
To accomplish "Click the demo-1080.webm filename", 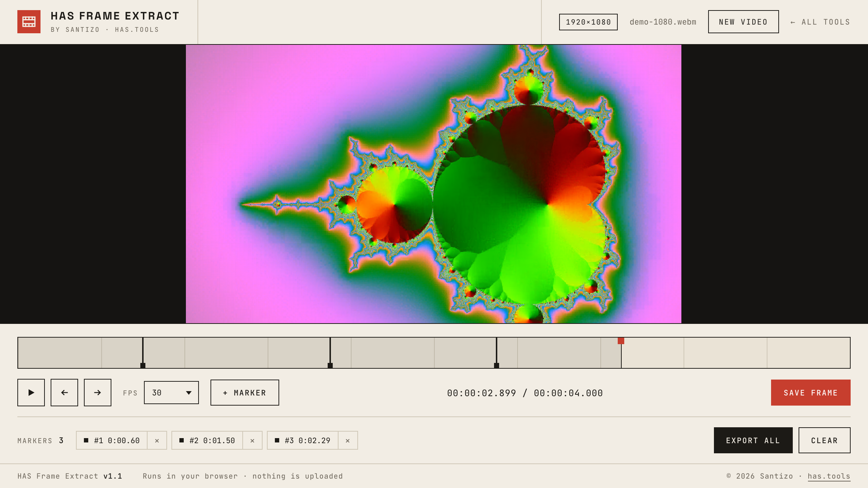I will pos(663,22).
